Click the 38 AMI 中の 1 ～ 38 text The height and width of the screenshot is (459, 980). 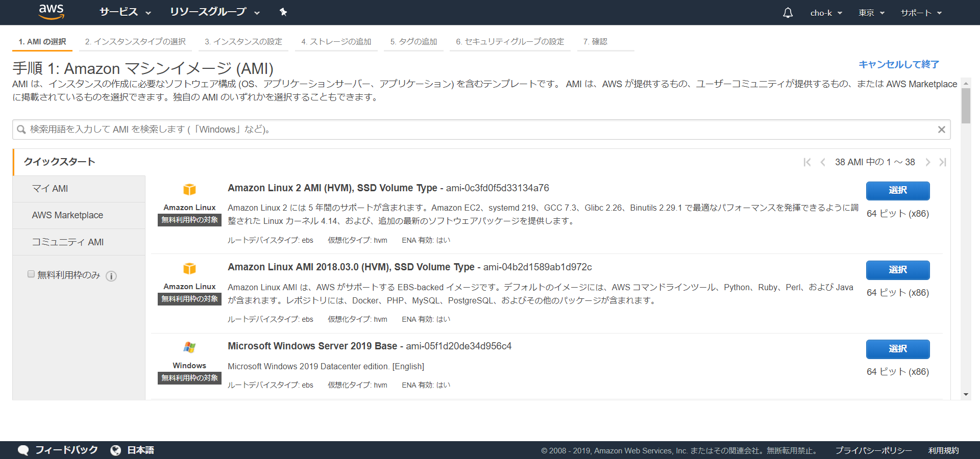(x=875, y=162)
